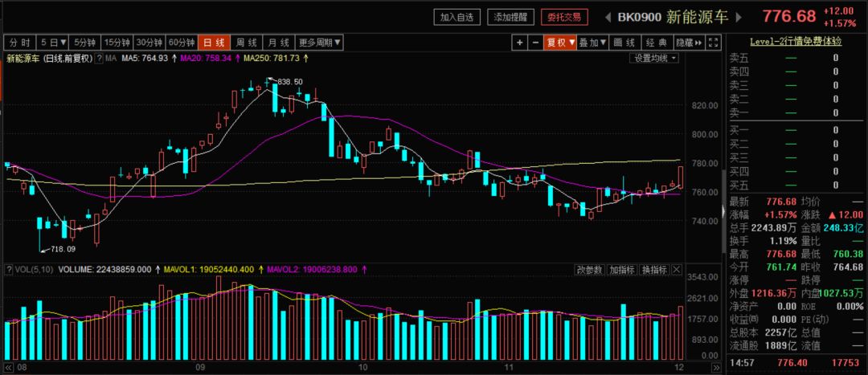The width and height of the screenshot is (868, 375).
Task: Jump to earliest data with double-left arrow
Action: pos(9,367)
